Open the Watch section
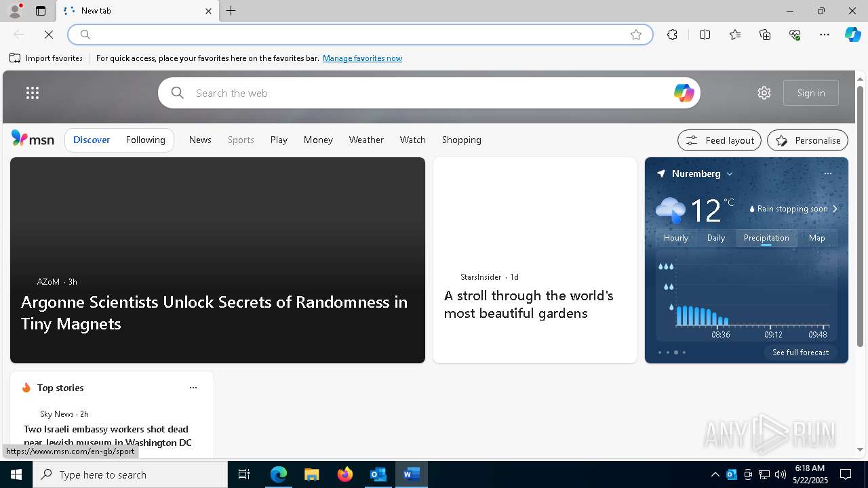868x488 pixels. tap(413, 140)
